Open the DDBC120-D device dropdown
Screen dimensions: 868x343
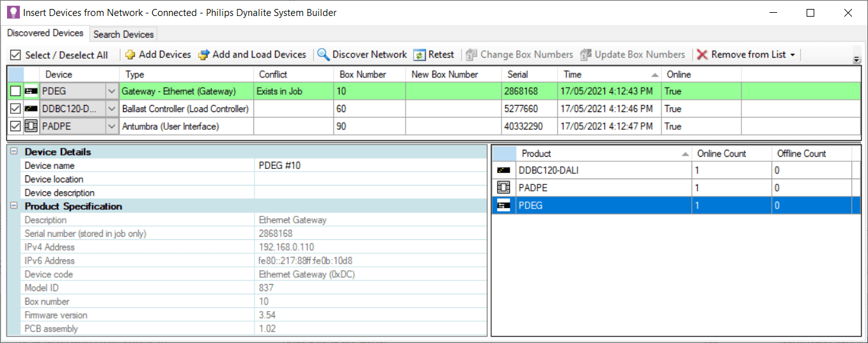tap(112, 109)
